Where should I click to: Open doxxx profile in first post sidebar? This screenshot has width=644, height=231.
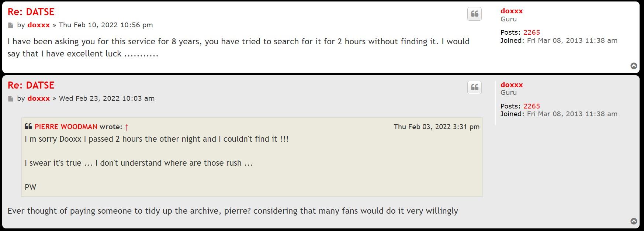click(512, 11)
